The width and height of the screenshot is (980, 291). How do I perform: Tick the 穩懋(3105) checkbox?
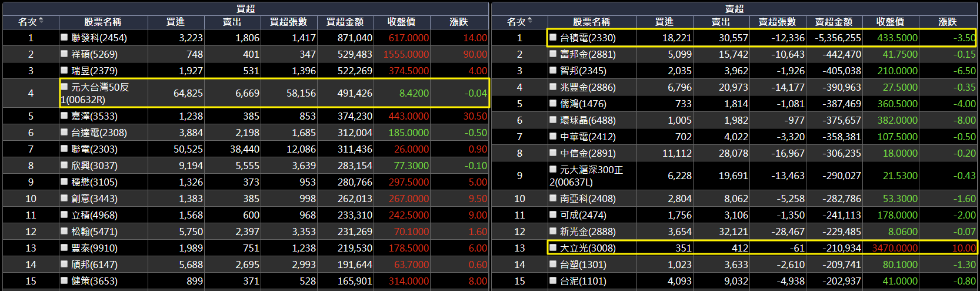tap(64, 182)
